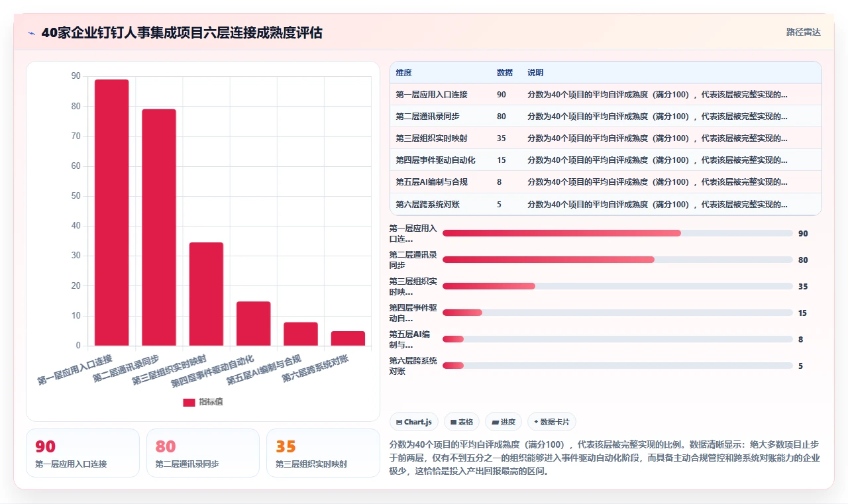The image size is (848, 504).
Task: Click the 第四层事件驱动自动化 bar in the chart
Action: [x=254, y=324]
